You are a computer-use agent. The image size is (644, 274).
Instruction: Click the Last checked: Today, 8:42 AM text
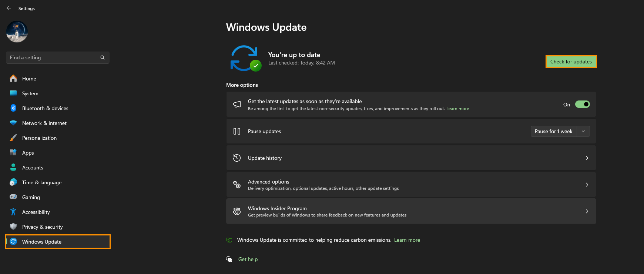302,63
